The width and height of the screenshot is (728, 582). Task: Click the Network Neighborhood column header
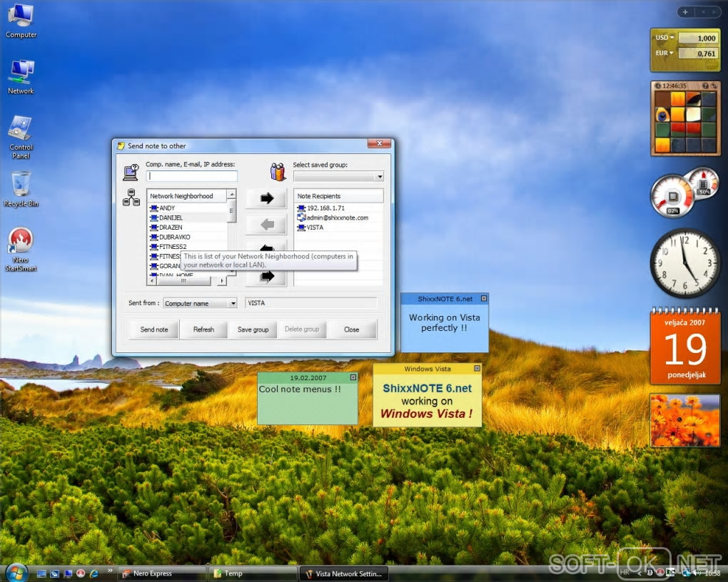pyautogui.click(x=187, y=196)
